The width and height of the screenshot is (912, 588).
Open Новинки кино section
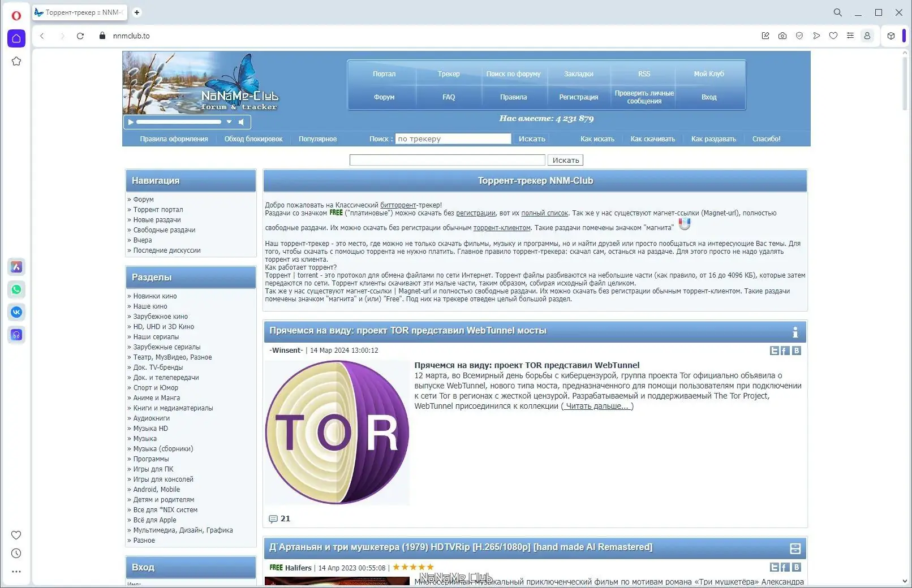pos(155,296)
